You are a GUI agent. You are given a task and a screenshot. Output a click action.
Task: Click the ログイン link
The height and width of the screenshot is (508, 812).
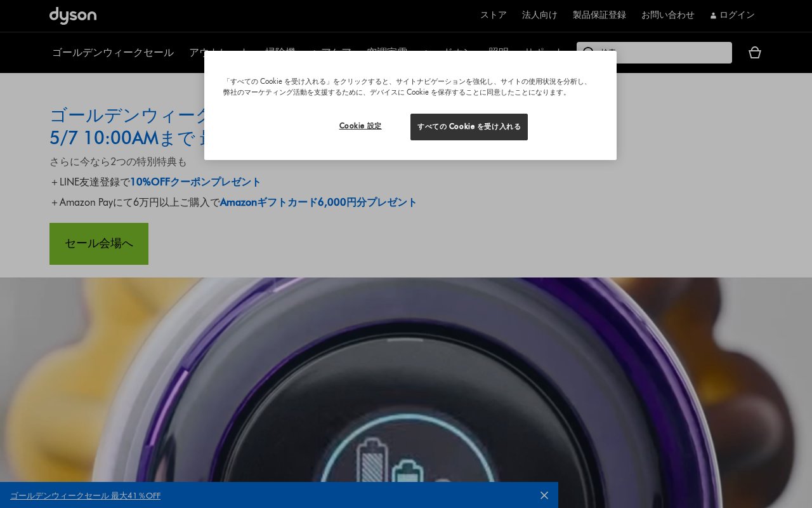[x=733, y=15]
